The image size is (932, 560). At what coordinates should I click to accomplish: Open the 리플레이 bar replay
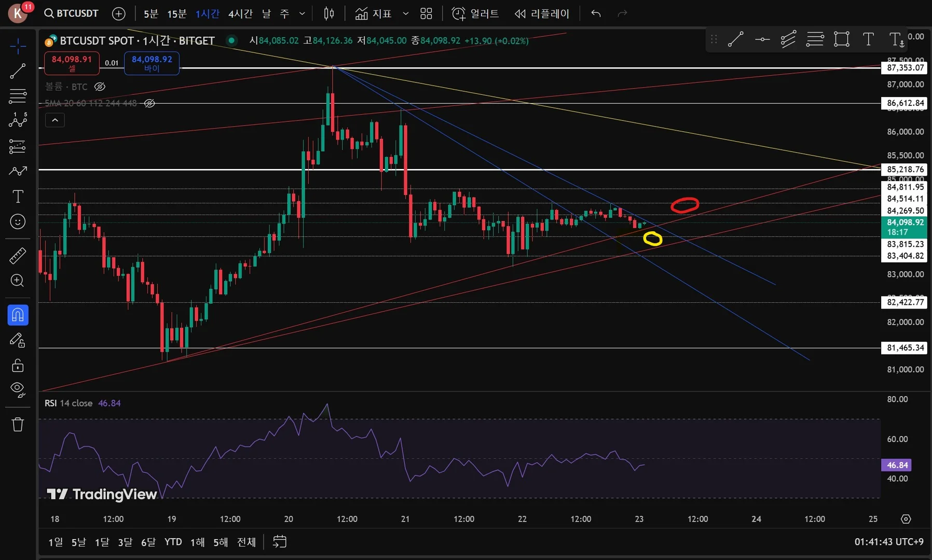click(542, 14)
